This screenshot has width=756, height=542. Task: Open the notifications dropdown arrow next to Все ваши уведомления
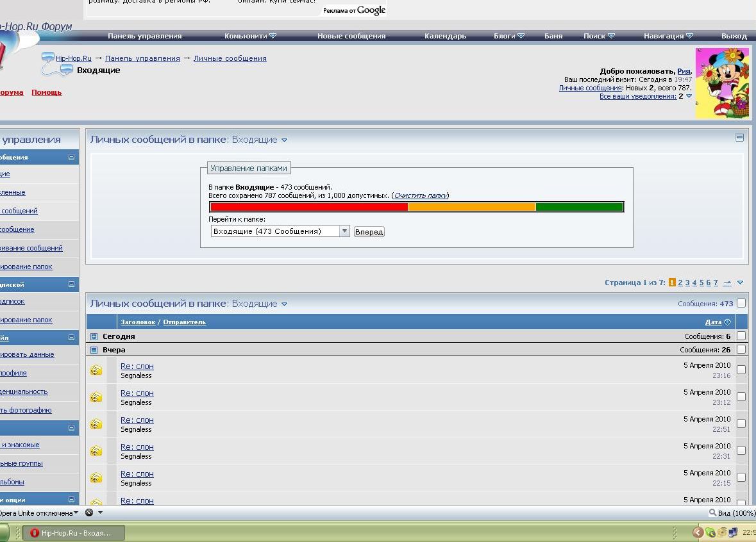tap(689, 96)
